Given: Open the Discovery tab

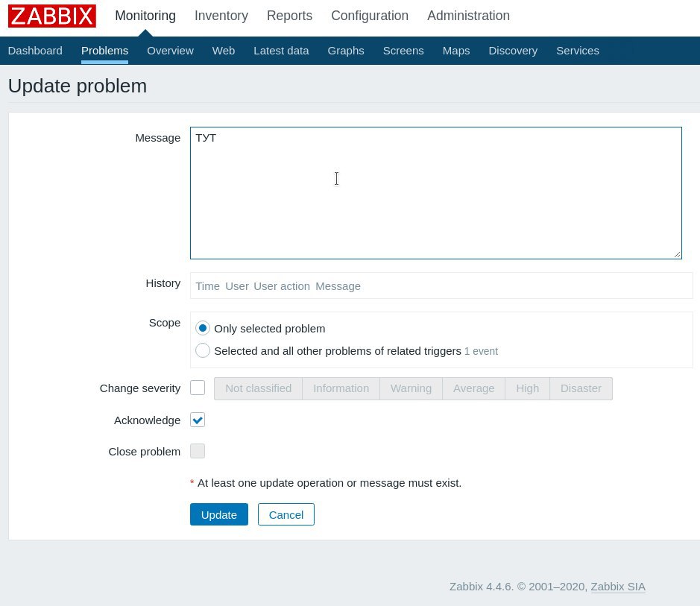Looking at the screenshot, I should 512,51.
